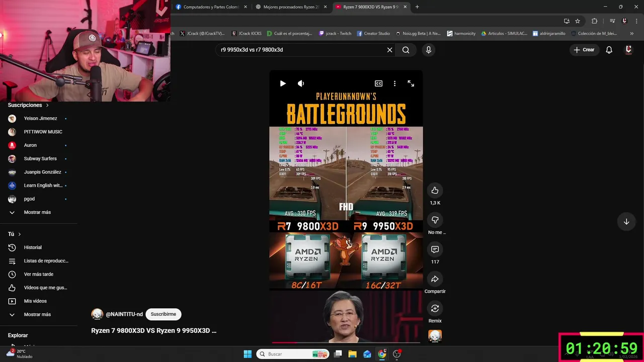Open YouTube notifications bell

(x=609, y=50)
